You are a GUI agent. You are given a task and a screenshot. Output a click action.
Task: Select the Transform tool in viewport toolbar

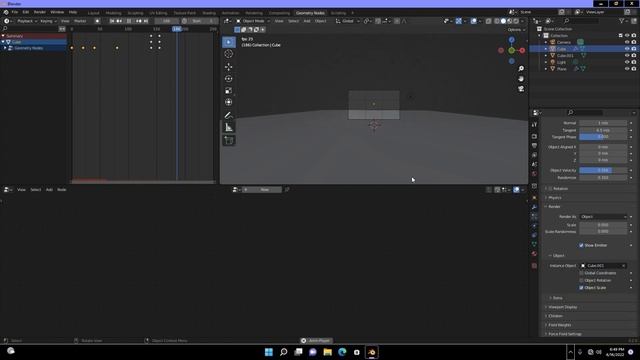(x=229, y=102)
